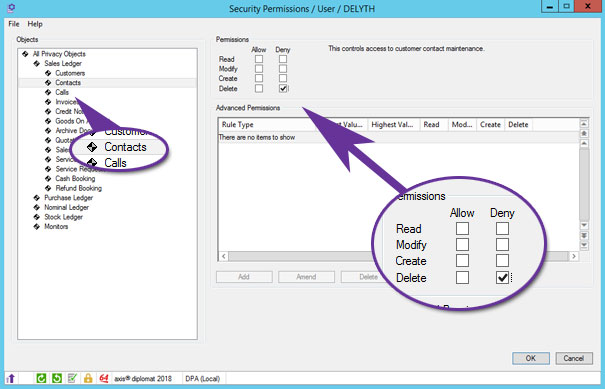Click the diamond icon beside Refund Booking

tap(48, 188)
